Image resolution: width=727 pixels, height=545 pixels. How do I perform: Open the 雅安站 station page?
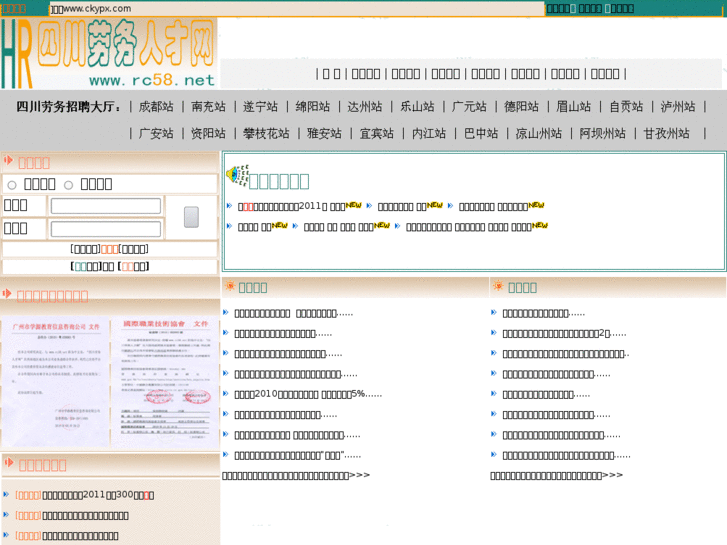324,134
